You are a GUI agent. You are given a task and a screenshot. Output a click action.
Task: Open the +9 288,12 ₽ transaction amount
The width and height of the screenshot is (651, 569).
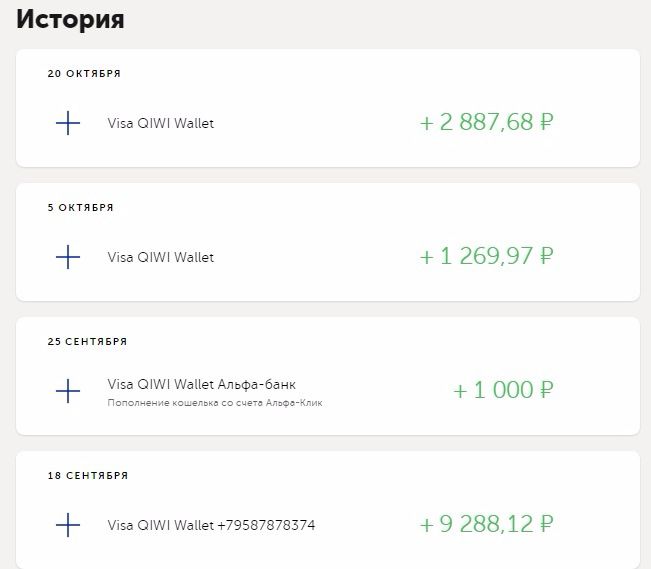click(x=486, y=524)
